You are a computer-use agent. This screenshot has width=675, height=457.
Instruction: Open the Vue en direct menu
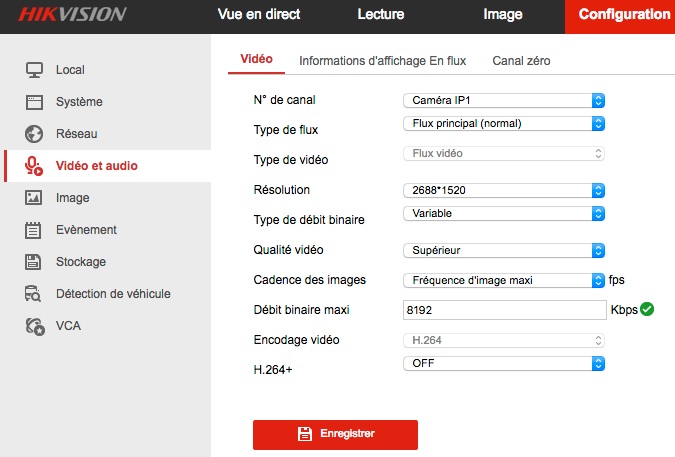[259, 15]
